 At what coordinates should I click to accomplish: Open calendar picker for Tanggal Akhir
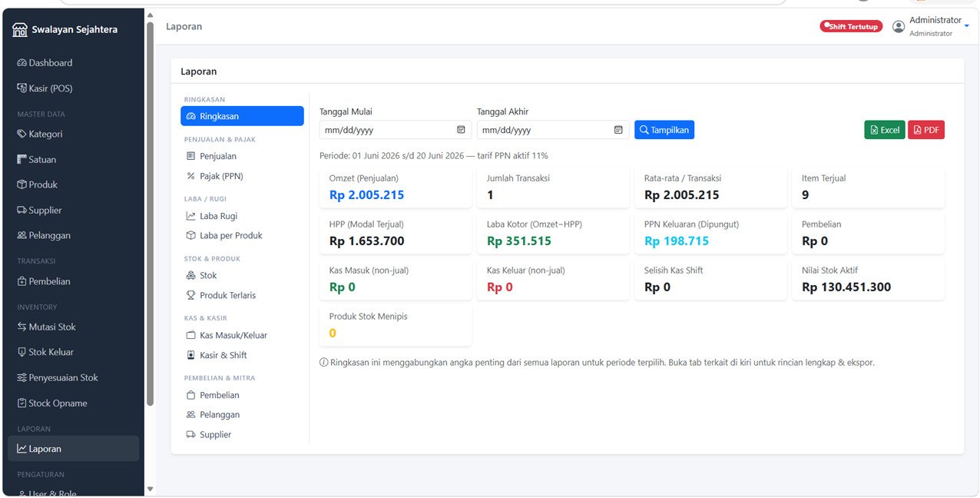[618, 130]
